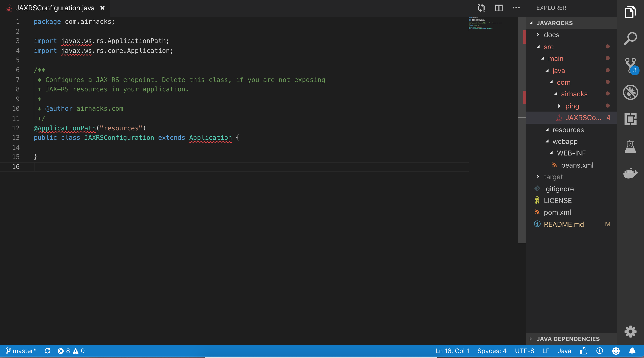Viewport: 644px width, 358px height.
Task: Switch to the JAXRSConfiguration.java tab
Action: (x=55, y=8)
